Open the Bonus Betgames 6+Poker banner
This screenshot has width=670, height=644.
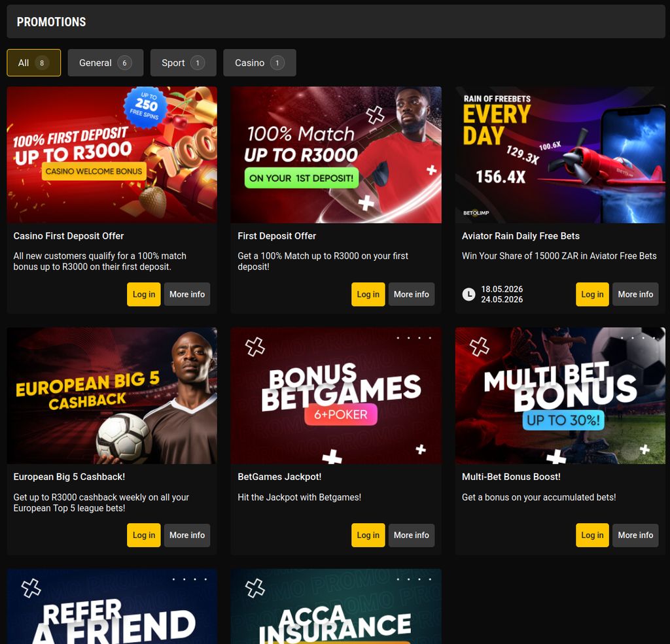click(336, 396)
